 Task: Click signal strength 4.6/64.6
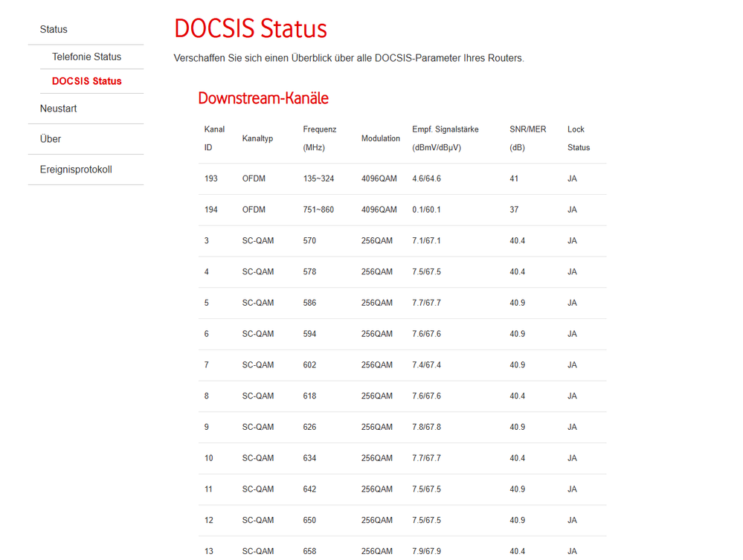426,178
